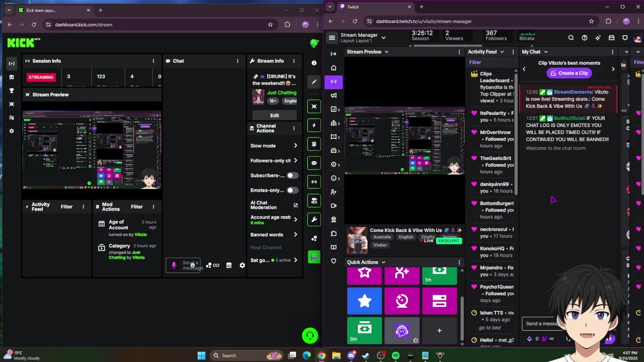Open the Twitch Safety shield sidebar icon
644x362 pixels.
(334, 261)
